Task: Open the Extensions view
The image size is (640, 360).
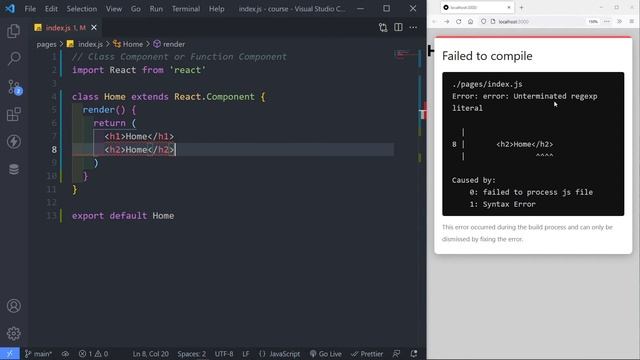Action: [13, 115]
